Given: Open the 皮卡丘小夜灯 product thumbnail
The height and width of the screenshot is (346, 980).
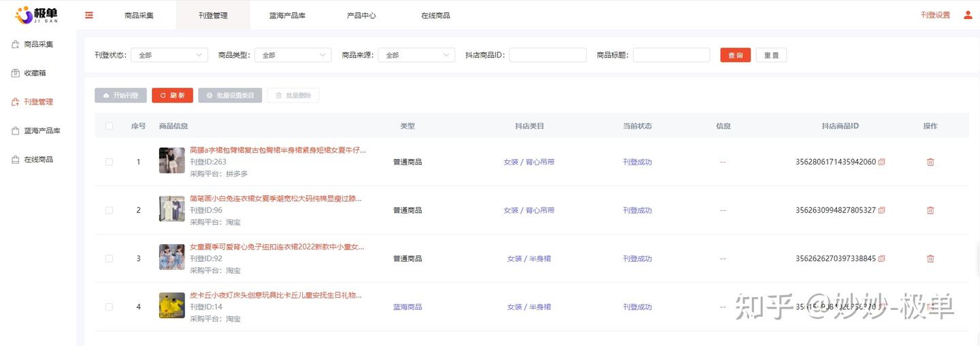Looking at the screenshot, I should coord(171,305).
